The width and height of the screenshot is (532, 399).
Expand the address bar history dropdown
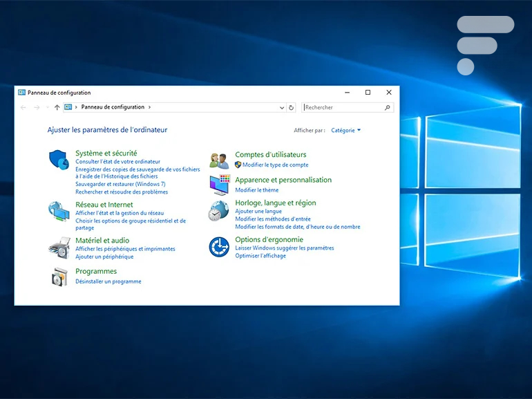click(281, 108)
